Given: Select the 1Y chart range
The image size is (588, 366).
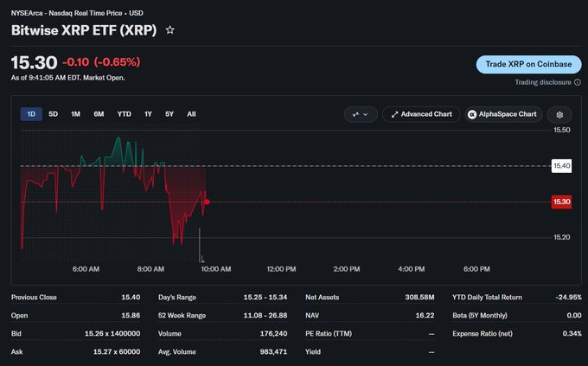Looking at the screenshot, I should click(x=148, y=114).
